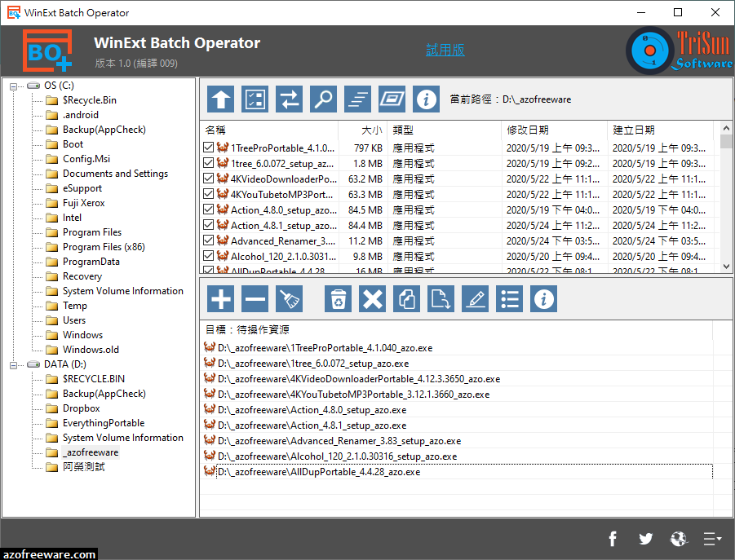Collapse the OS (C:) drive tree
This screenshot has width=735, height=560.
(x=11, y=85)
